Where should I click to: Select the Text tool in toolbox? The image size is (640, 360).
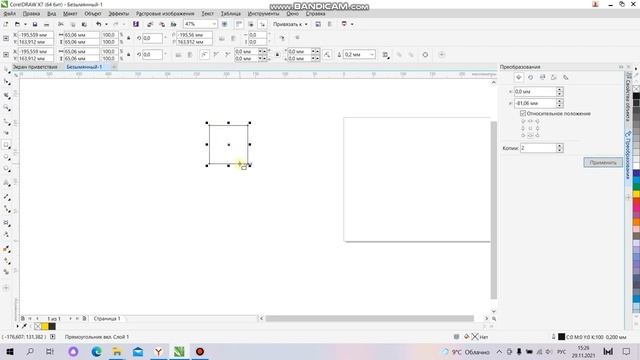point(7,183)
